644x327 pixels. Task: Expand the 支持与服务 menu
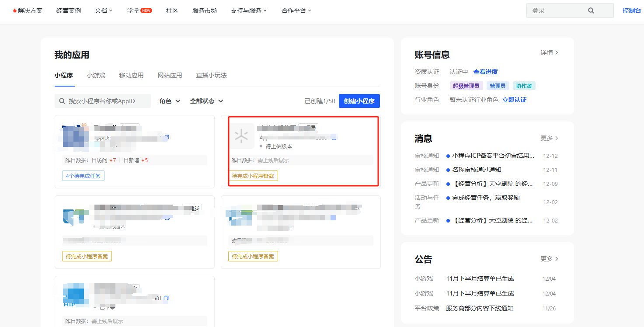coord(248,10)
